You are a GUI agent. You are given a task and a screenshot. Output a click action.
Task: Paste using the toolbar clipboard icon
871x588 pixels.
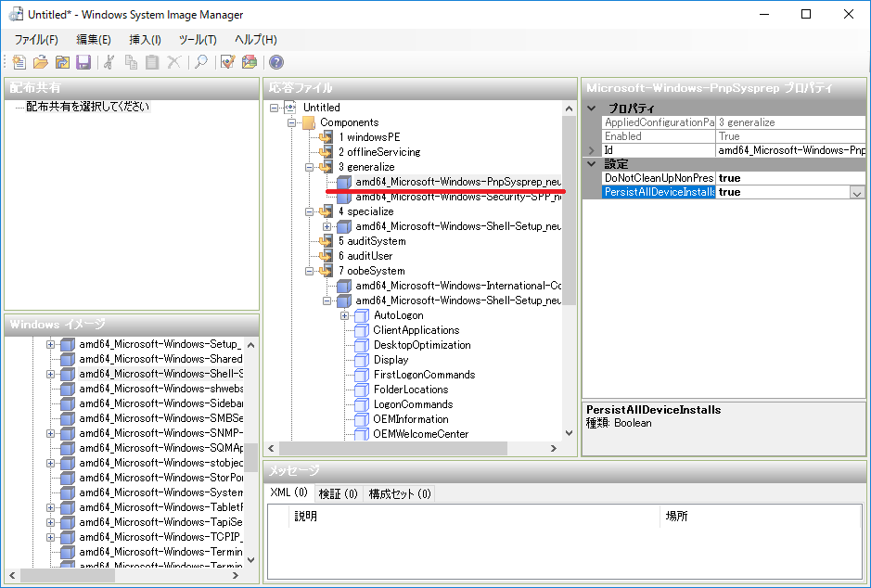pyautogui.click(x=152, y=62)
